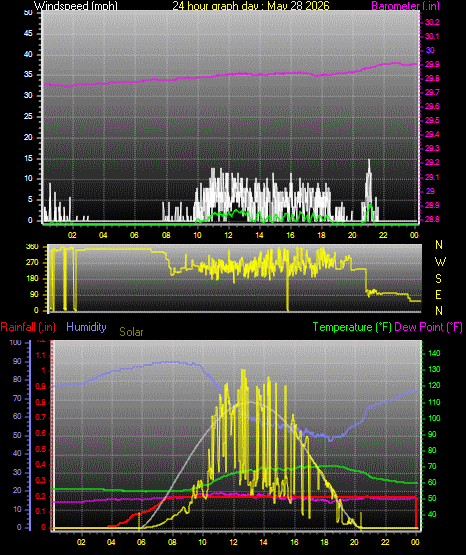Click the 0.2 rainfall scale value
The width and height of the screenshot is (466, 555).
41,496
